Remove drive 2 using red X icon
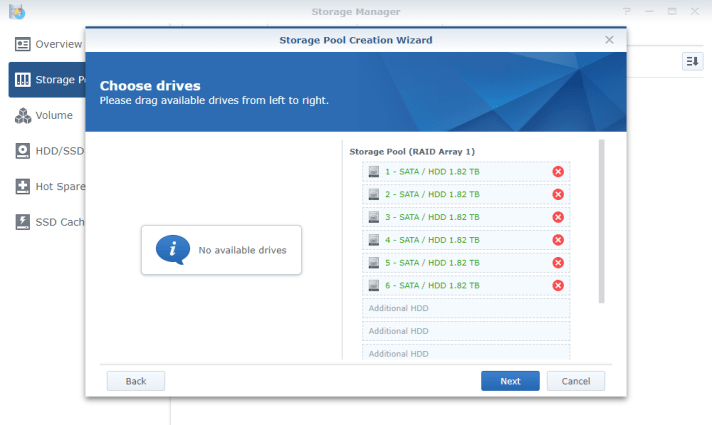Image resolution: width=712 pixels, height=425 pixels. coord(558,194)
